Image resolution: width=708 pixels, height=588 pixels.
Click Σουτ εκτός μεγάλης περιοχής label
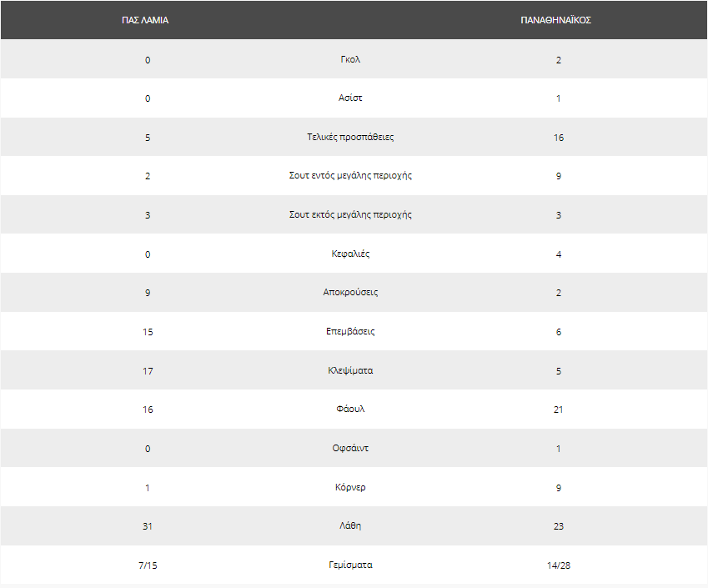pos(350,214)
